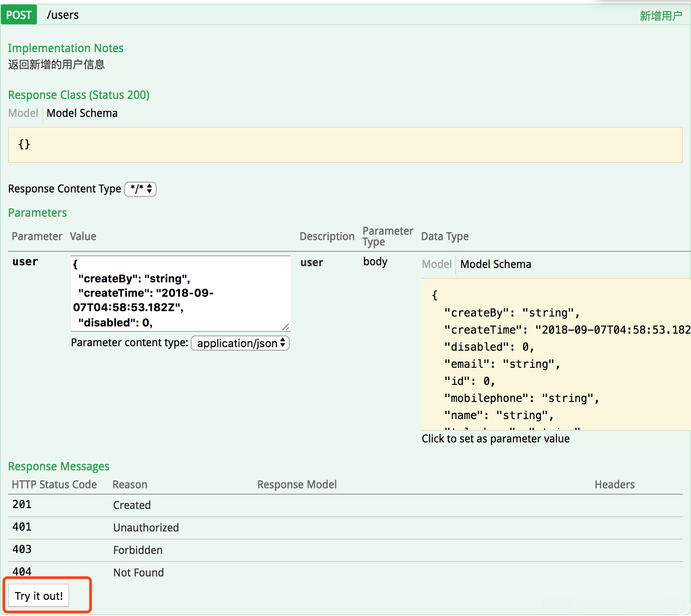
Task: Click inside the user value JSON textarea
Action: click(180, 294)
